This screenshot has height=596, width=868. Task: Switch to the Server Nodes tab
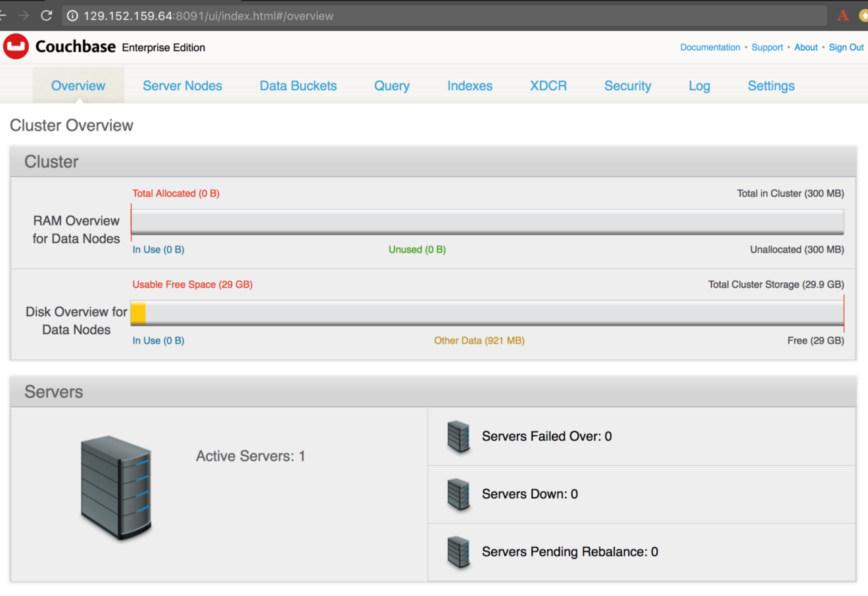click(x=182, y=86)
